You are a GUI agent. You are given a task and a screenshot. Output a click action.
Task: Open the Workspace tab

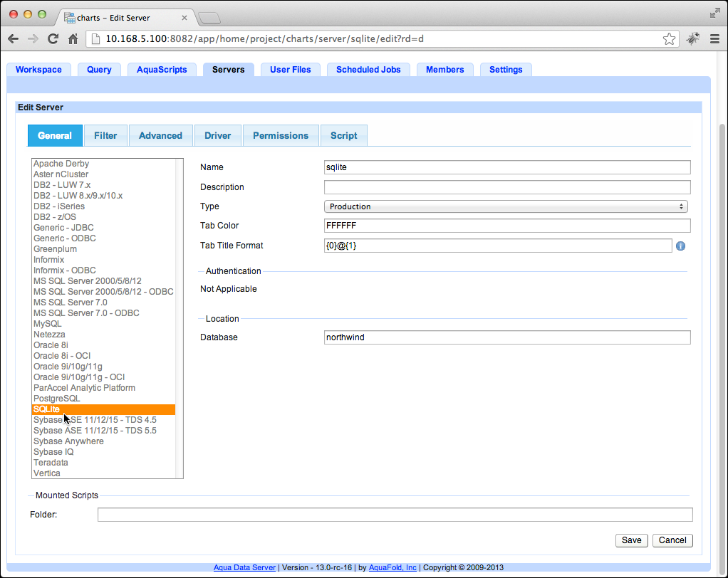[x=38, y=70]
